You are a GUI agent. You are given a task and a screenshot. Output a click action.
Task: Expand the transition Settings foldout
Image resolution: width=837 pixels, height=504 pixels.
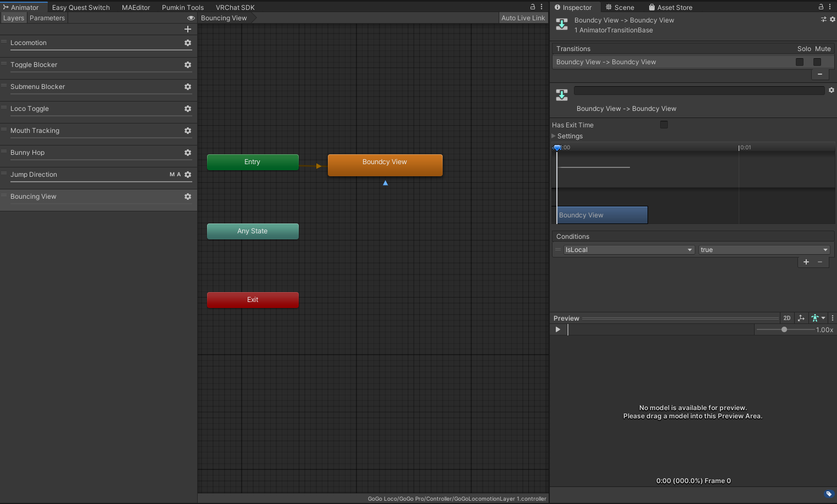554,136
